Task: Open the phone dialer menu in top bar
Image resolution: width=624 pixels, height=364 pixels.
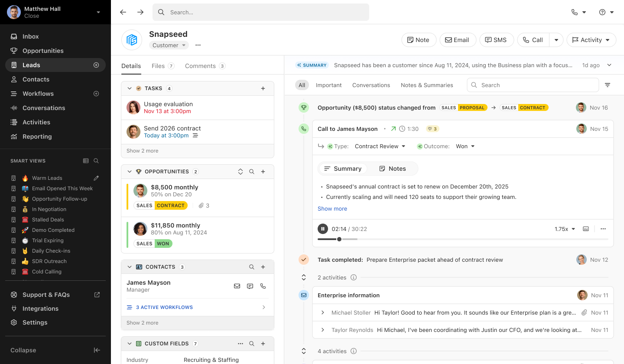Action: pos(578,12)
